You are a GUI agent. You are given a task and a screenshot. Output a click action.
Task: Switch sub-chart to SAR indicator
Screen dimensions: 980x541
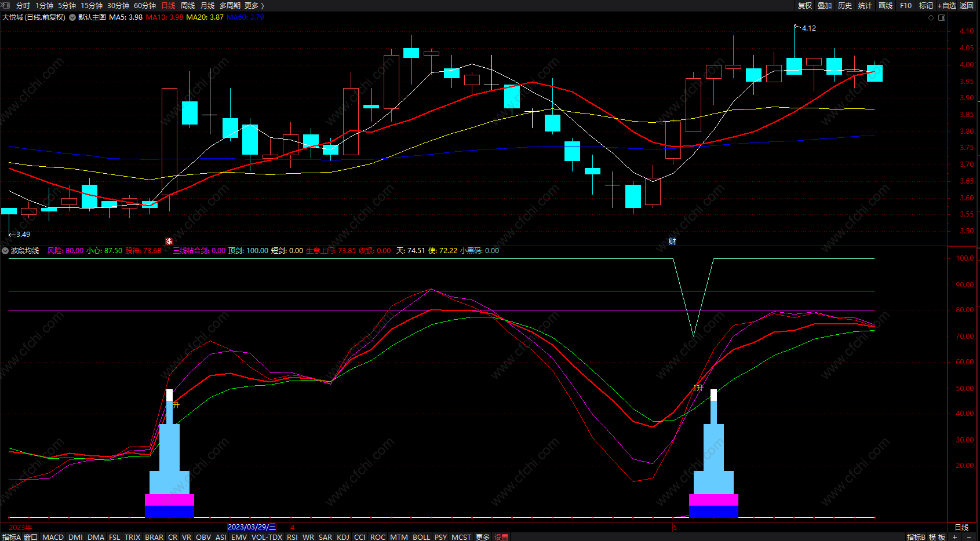tap(326, 537)
